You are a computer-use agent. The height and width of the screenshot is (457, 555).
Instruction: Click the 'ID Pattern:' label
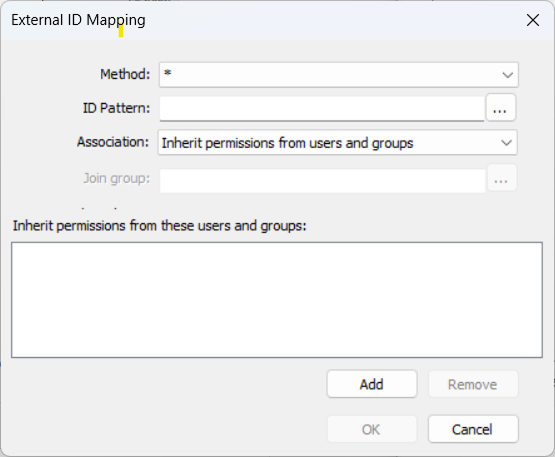tap(117, 108)
